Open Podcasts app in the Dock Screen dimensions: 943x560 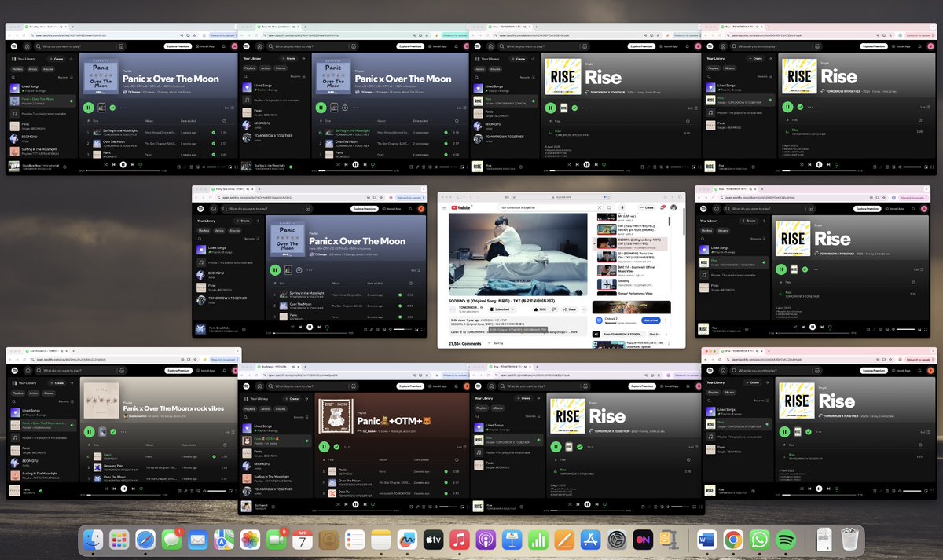pyautogui.click(x=485, y=540)
